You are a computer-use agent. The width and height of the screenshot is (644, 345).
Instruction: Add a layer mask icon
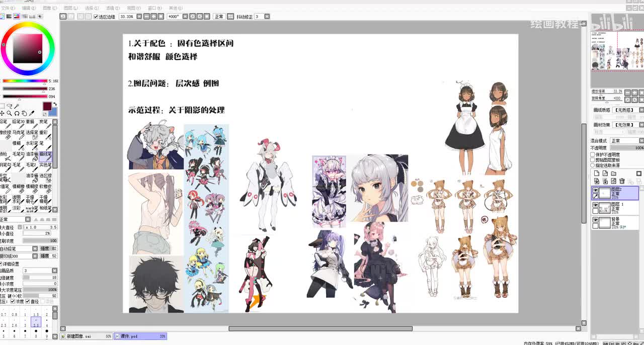[x=638, y=173]
